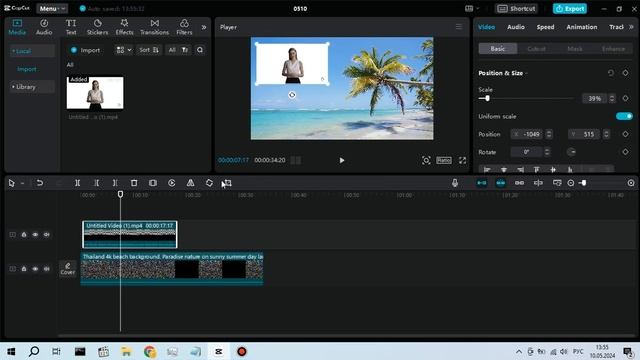Click the Scale slider

[x=527, y=98]
